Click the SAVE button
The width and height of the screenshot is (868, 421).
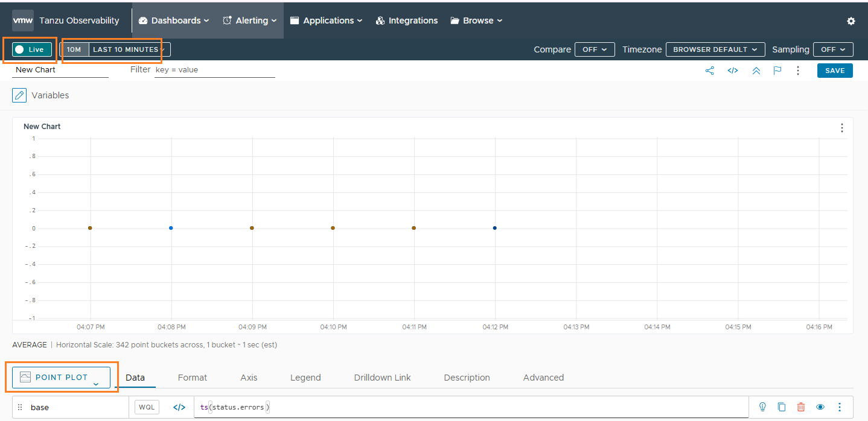pos(835,71)
